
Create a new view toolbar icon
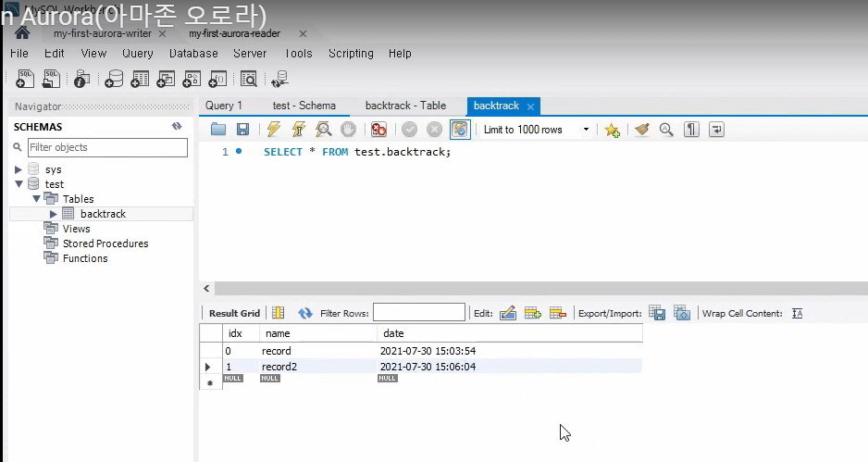coord(166,80)
